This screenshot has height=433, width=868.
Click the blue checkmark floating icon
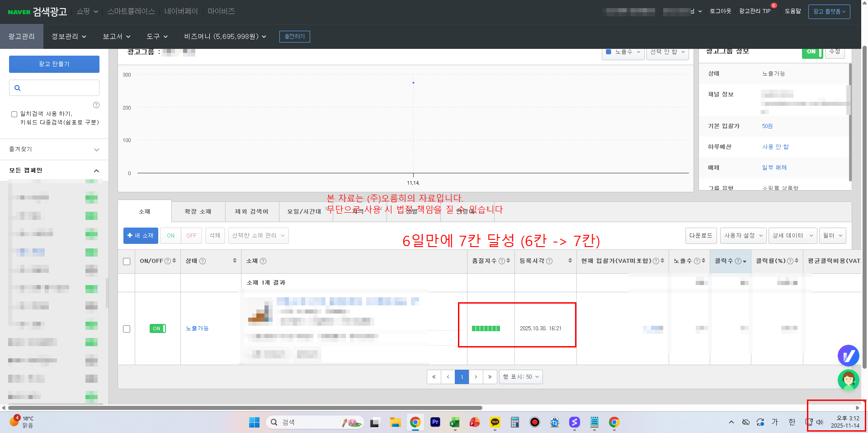pos(848,356)
